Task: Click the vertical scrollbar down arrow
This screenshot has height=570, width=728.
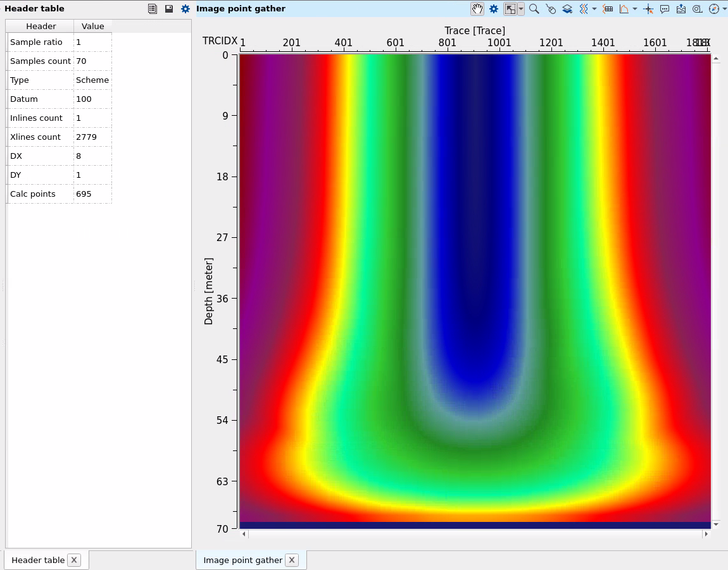Action: pos(716,524)
